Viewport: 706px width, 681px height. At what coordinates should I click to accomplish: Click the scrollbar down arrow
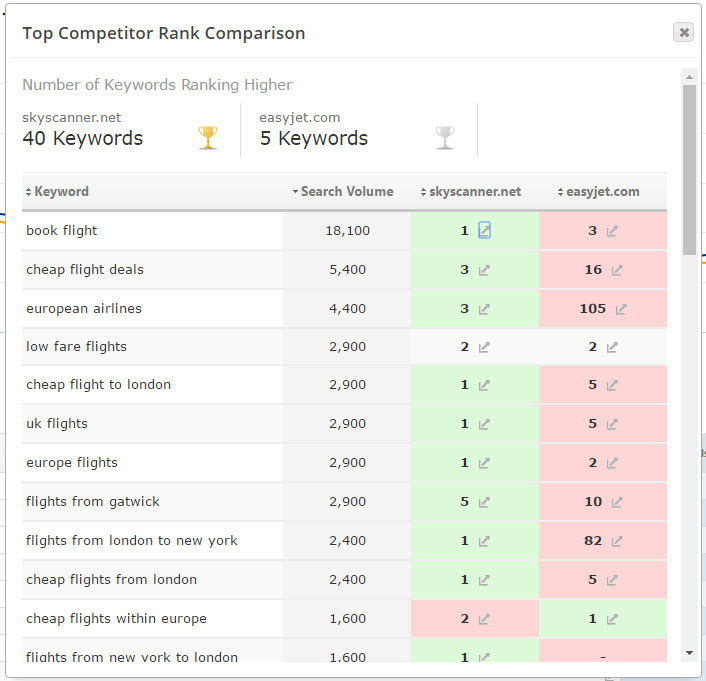click(689, 653)
